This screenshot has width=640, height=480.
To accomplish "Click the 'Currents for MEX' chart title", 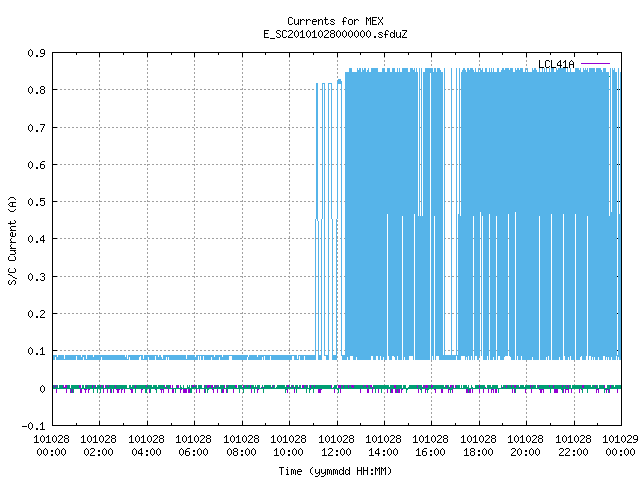I will 335,21.
